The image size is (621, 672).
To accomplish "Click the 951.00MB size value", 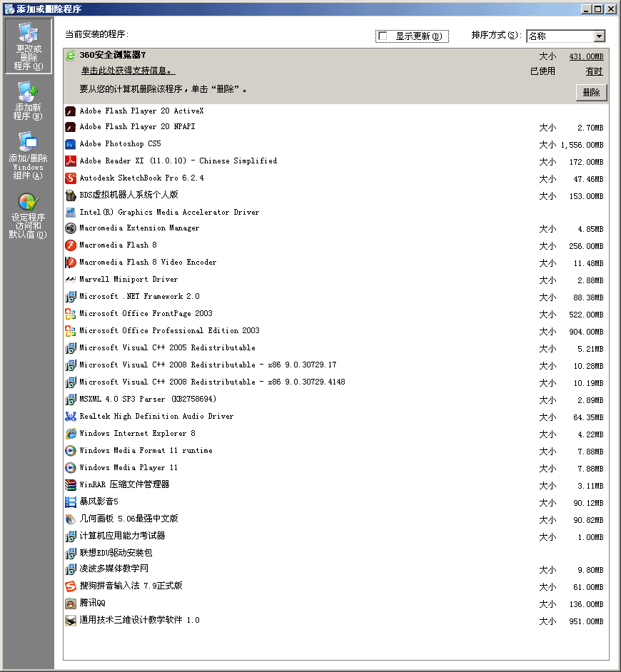I will tap(586, 621).
